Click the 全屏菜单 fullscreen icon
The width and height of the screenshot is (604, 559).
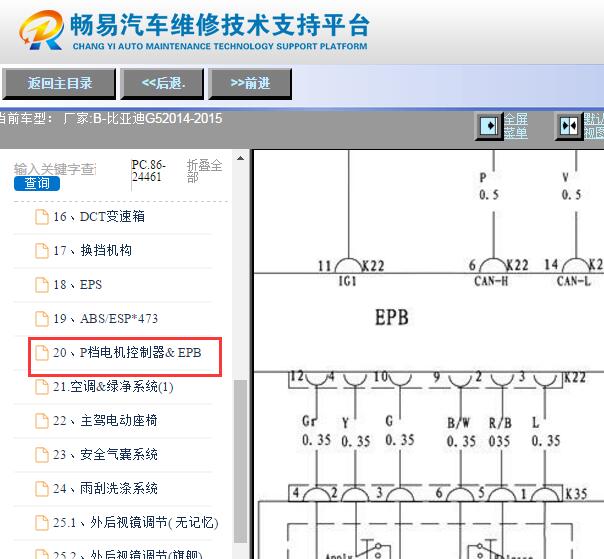click(x=489, y=126)
